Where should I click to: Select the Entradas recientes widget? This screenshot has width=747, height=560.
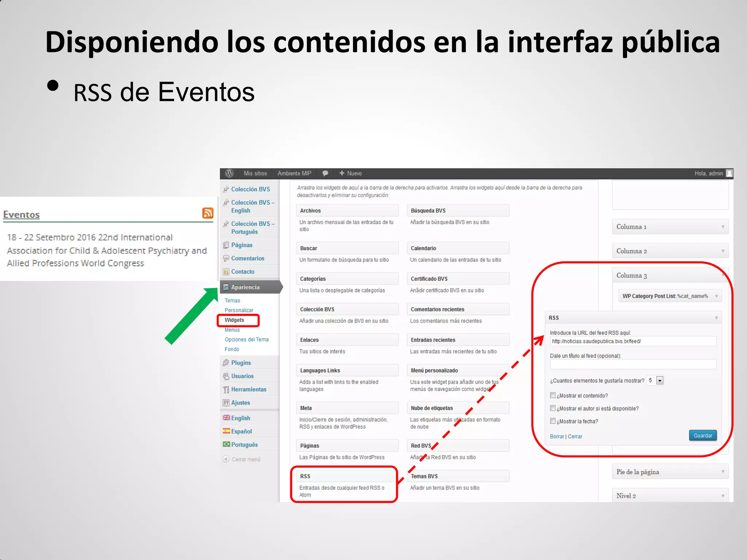tap(458, 340)
